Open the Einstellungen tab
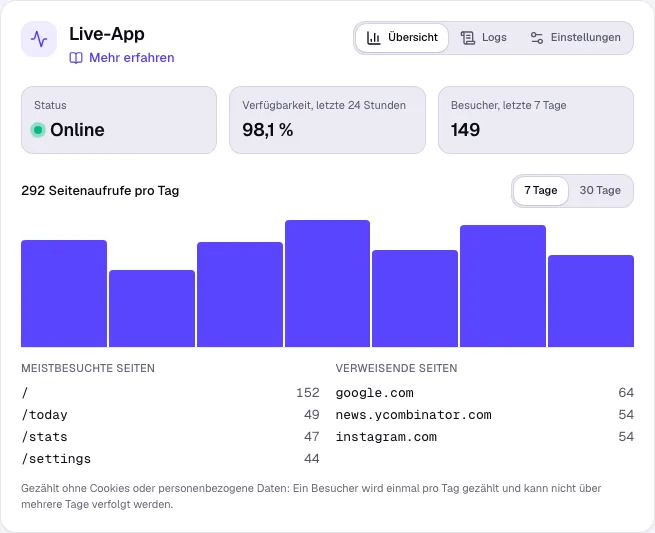The image size is (655, 533). point(576,38)
